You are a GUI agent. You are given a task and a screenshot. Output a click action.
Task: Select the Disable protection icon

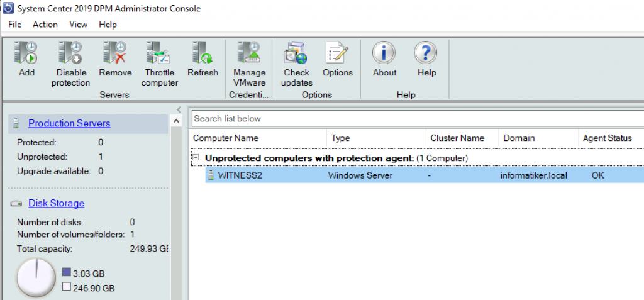coord(70,53)
